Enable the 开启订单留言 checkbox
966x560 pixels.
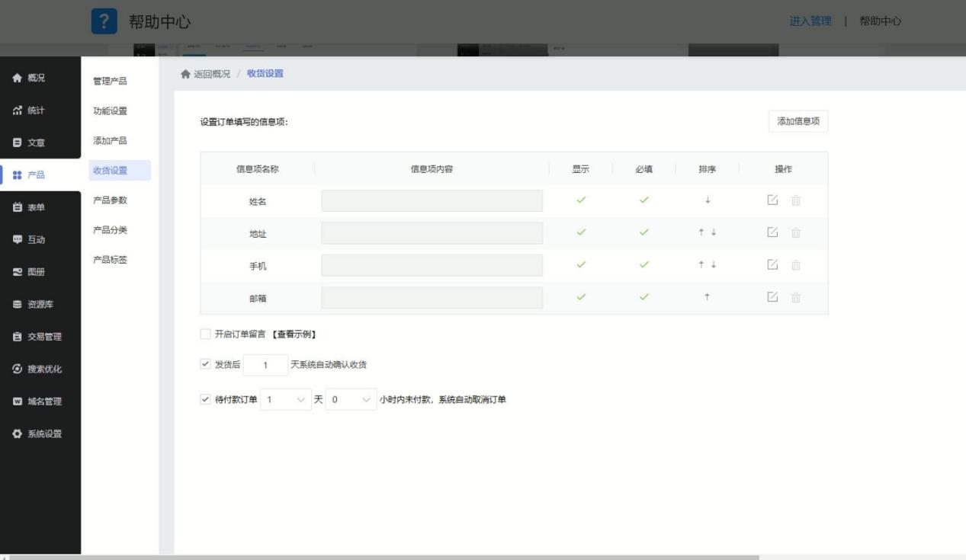[x=205, y=334]
